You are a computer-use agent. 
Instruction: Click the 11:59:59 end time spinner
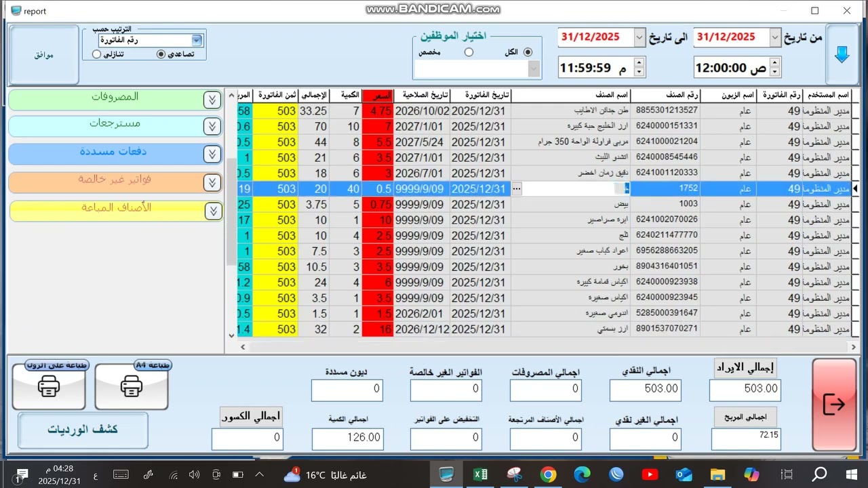[639, 68]
